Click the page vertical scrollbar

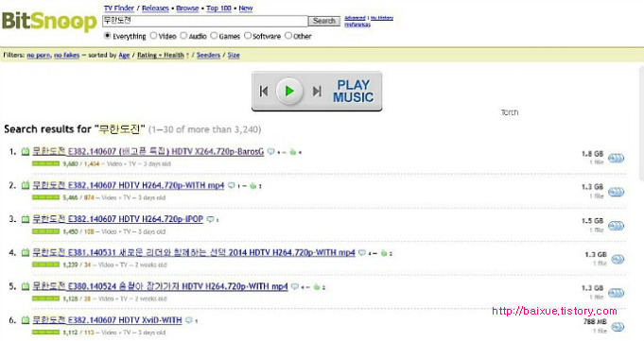(641, 123)
